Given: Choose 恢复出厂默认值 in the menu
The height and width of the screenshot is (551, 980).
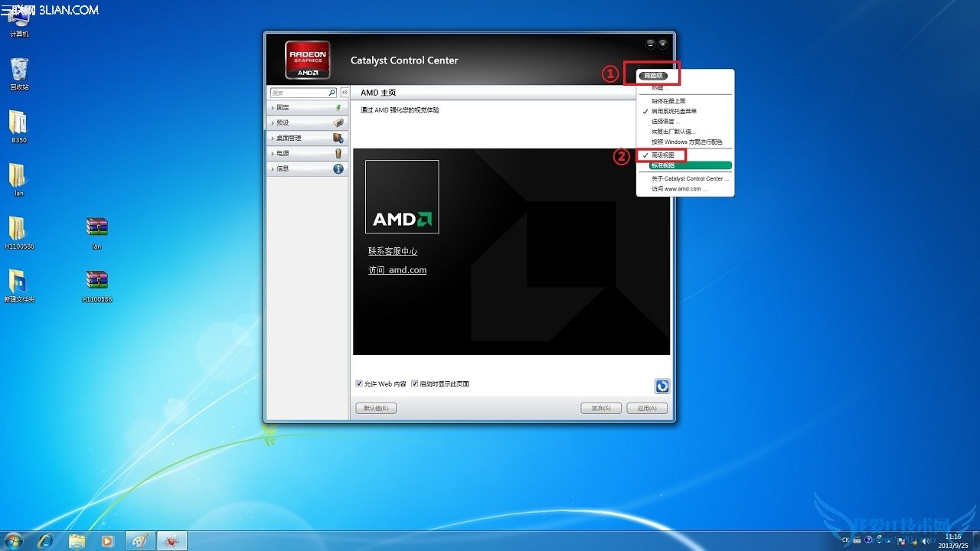Looking at the screenshot, I should (x=673, y=132).
